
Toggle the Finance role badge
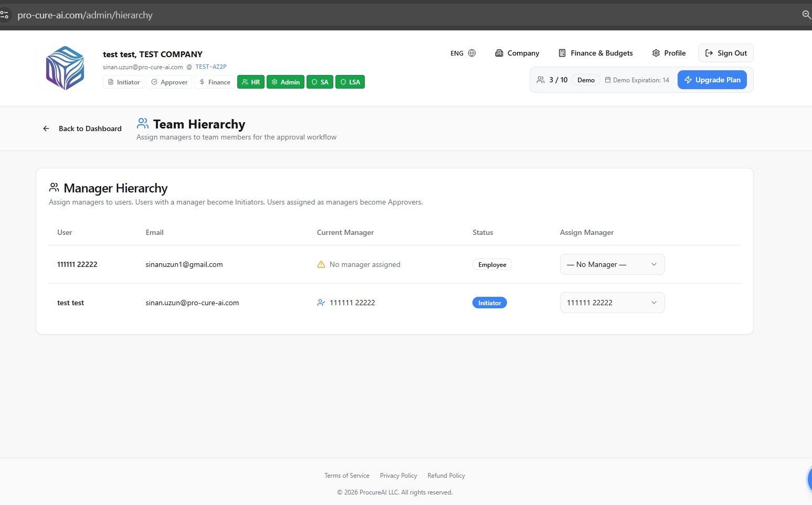215,82
